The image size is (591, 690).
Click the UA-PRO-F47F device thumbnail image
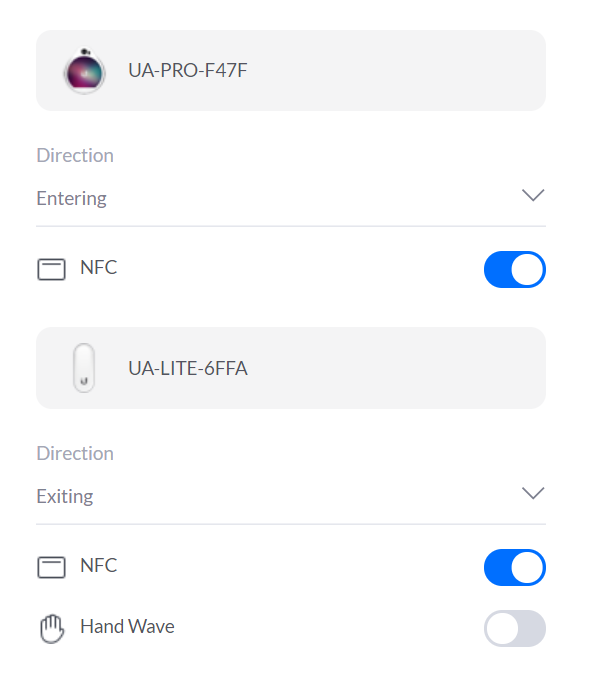[x=84, y=70]
